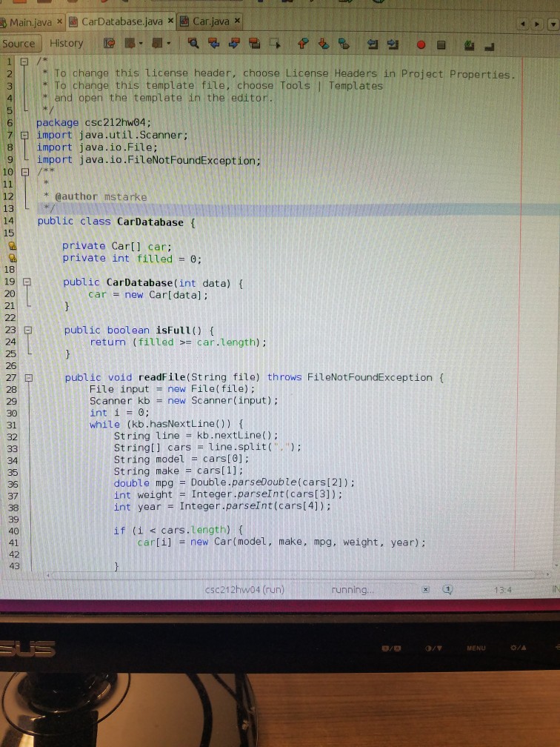
Task: Click line number 14 in gutter
Action: click(9, 221)
